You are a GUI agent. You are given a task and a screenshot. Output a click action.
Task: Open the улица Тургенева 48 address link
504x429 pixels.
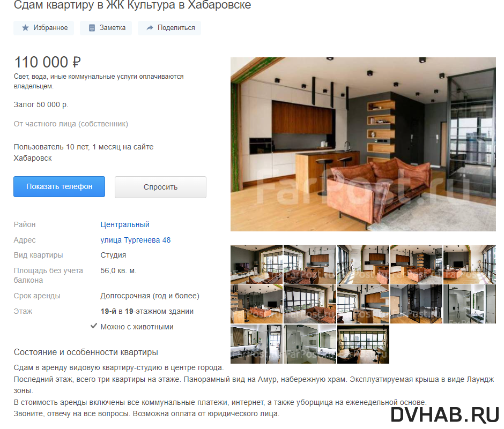[x=135, y=240]
